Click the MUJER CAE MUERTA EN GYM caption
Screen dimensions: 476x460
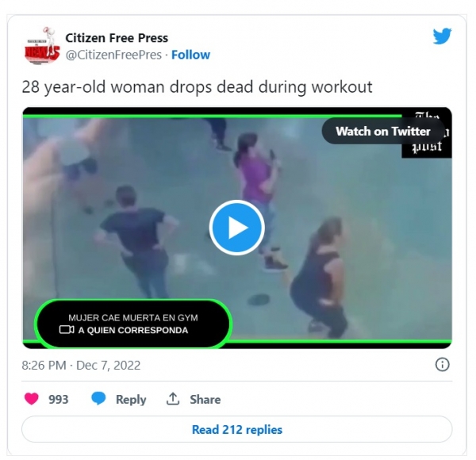click(x=133, y=318)
